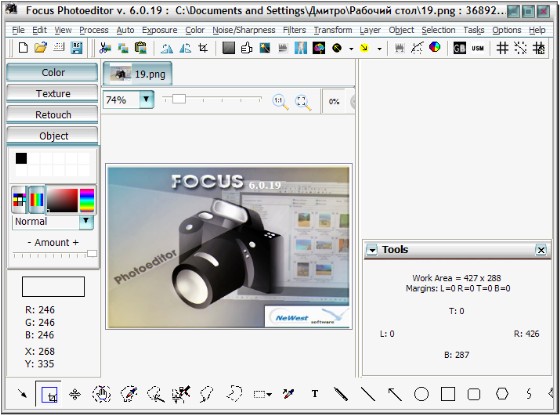
Task: Click the rainbow spectrum mode icon
Action: (37, 200)
